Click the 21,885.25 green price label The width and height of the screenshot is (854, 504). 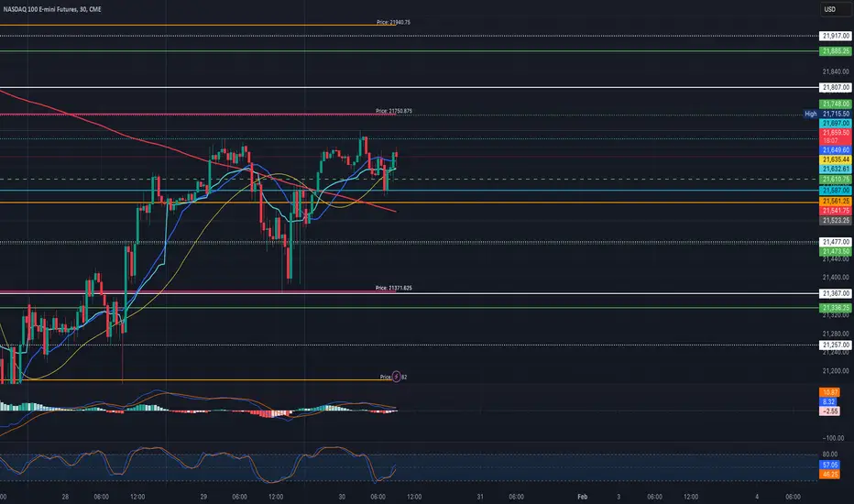click(836, 51)
